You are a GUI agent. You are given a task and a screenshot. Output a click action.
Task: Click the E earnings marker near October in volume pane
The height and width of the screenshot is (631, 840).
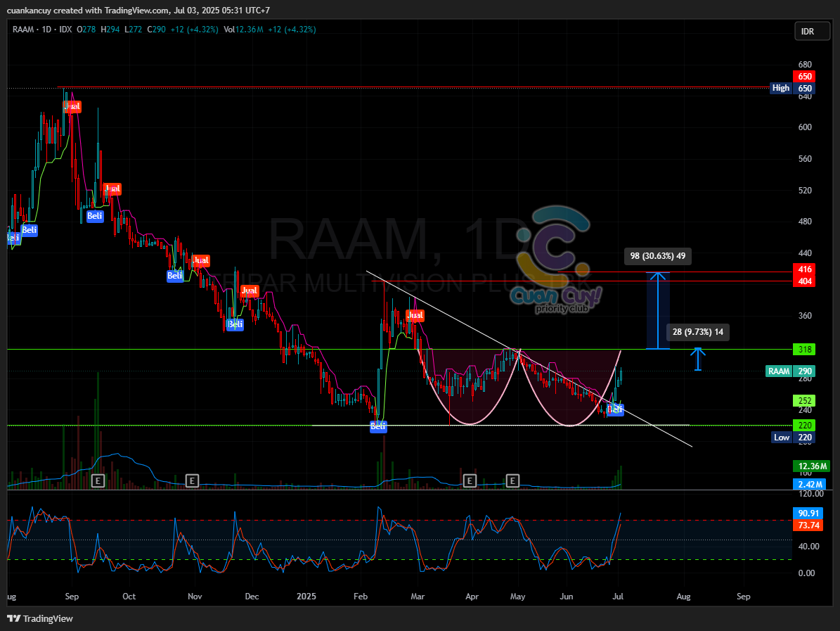click(98, 480)
